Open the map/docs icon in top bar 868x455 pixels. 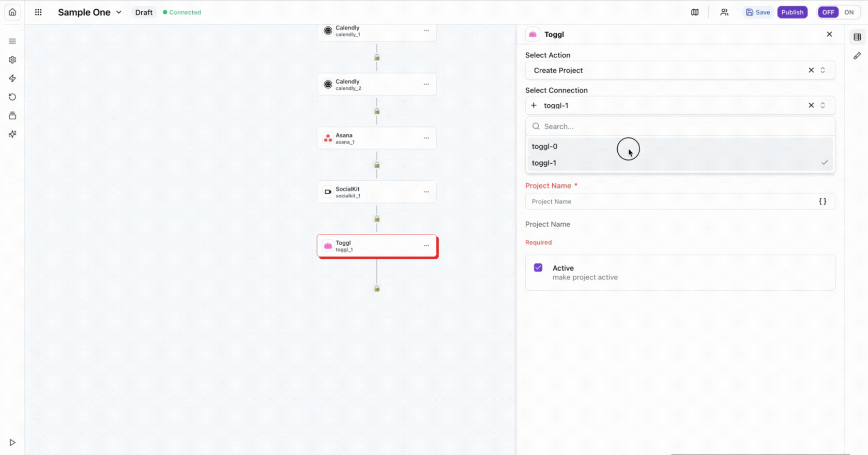click(695, 12)
